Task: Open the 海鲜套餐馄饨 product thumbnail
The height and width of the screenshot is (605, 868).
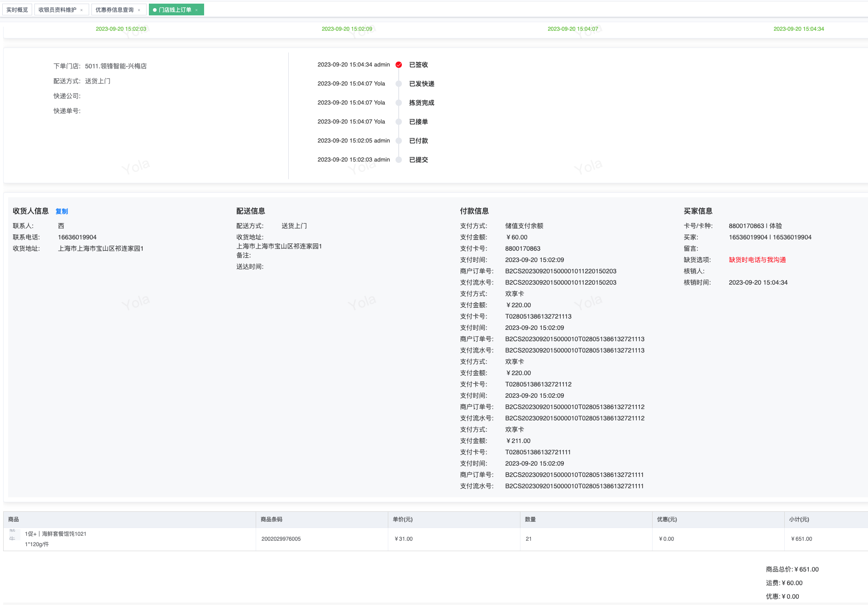Action: [13, 535]
